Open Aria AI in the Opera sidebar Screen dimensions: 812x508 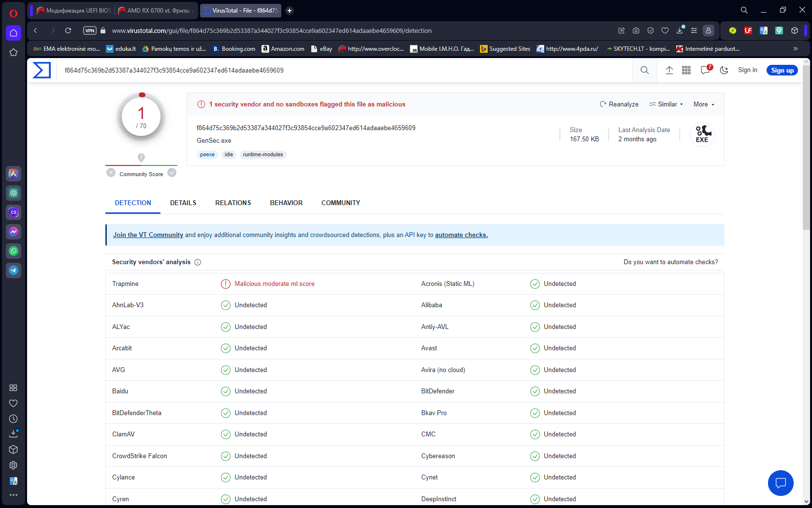pyautogui.click(x=14, y=174)
